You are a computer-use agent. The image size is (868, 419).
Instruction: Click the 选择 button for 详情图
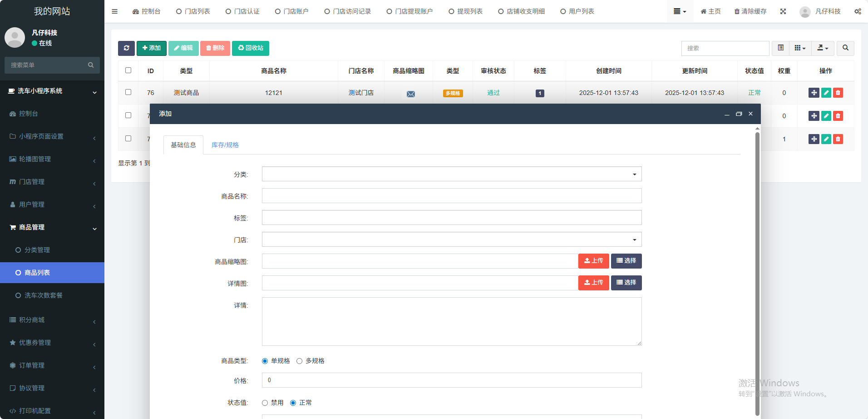626,283
